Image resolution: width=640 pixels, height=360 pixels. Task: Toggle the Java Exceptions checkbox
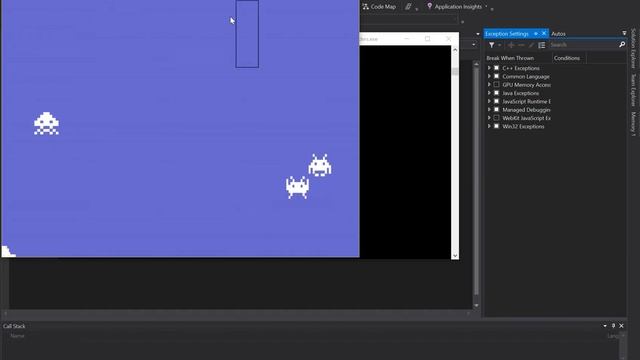click(496, 93)
